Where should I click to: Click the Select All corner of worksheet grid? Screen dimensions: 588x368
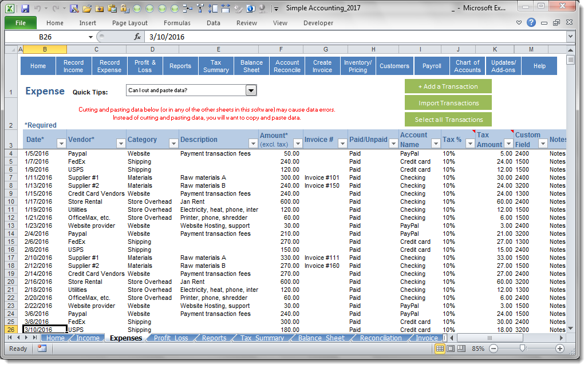11,49
